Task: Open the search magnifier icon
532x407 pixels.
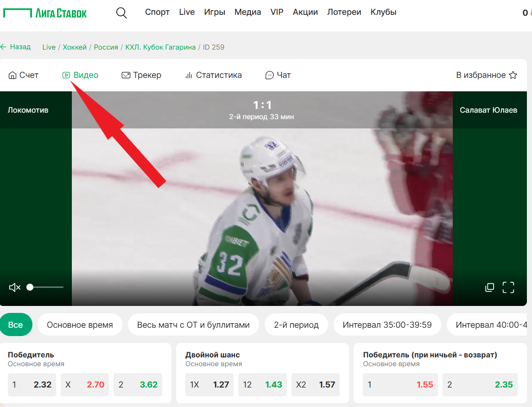Action: point(121,13)
